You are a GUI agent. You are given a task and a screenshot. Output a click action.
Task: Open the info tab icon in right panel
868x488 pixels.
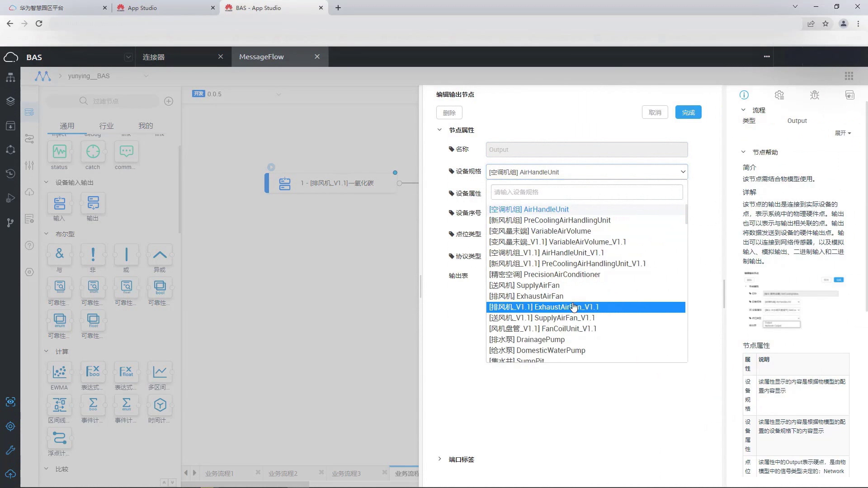(744, 95)
